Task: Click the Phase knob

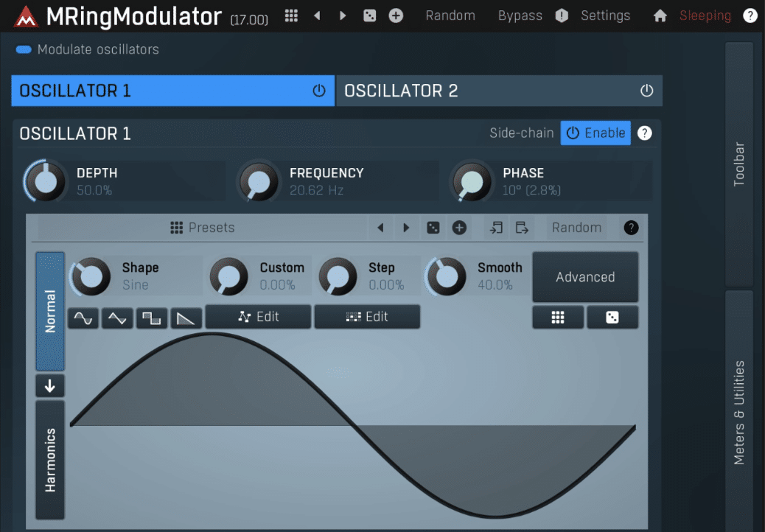Action: click(x=472, y=181)
